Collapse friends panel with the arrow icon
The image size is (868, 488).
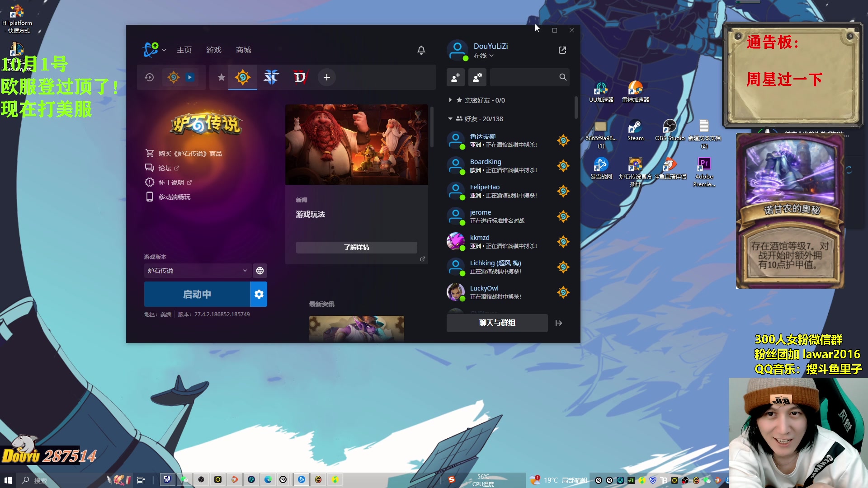coord(559,323)
